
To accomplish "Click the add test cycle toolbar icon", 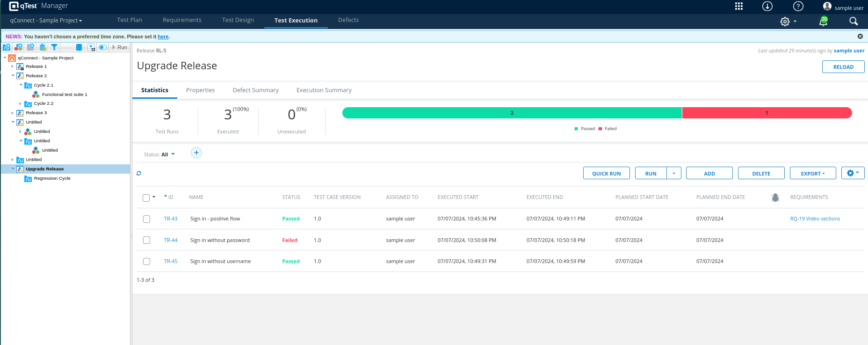I will point(7,47).
